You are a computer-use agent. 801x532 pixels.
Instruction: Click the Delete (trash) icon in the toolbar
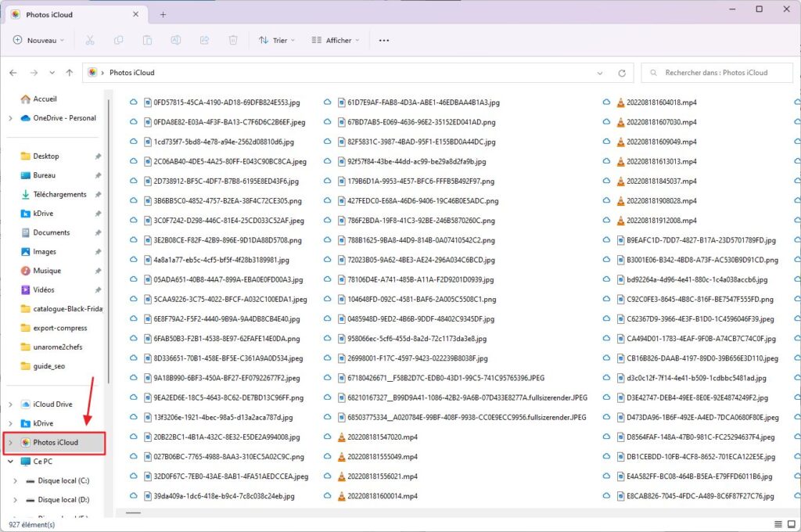tap(232, 39)
